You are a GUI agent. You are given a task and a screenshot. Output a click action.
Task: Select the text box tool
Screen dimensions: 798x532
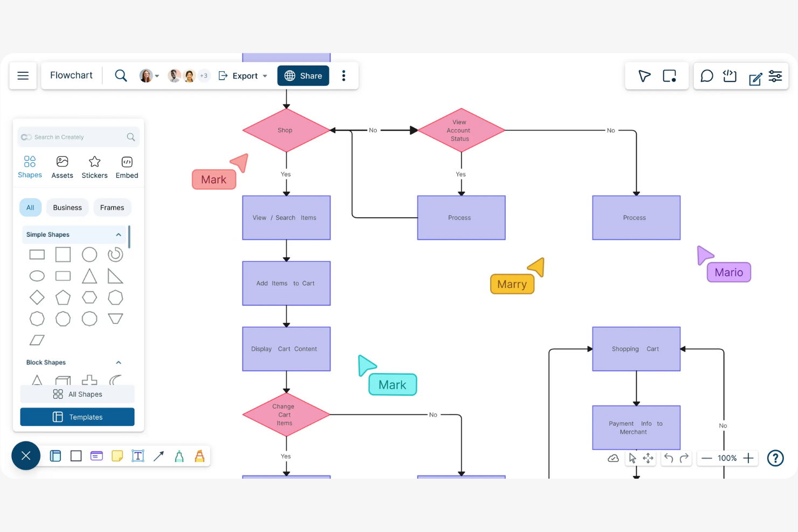tap(138, 456)
